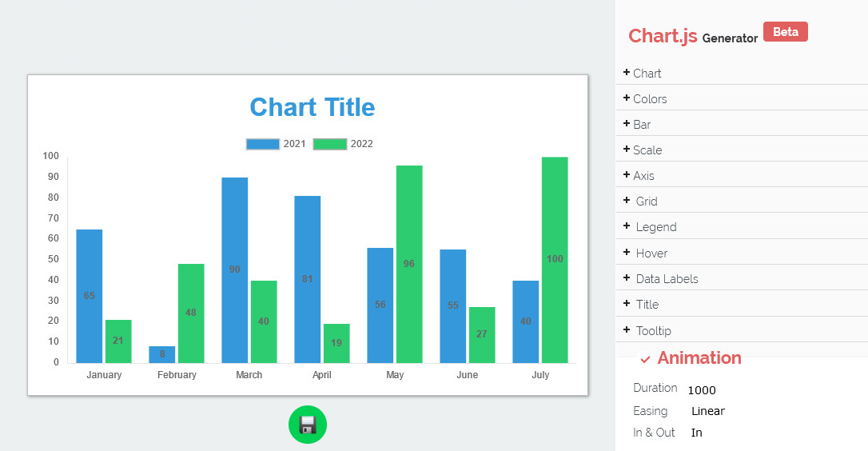This screenshot has height=451, width=868.
Task: Click the plus icon beside Chart
Action: (x=627, y=73)
